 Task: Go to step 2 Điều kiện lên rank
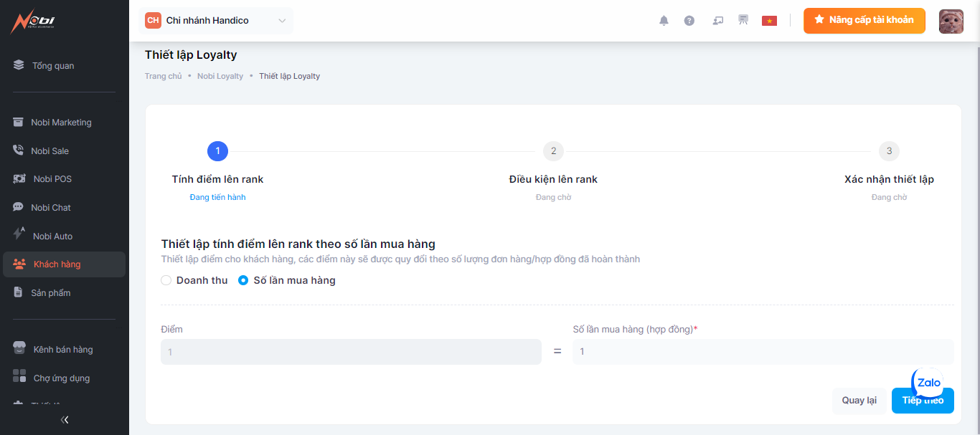coord(553,151)
